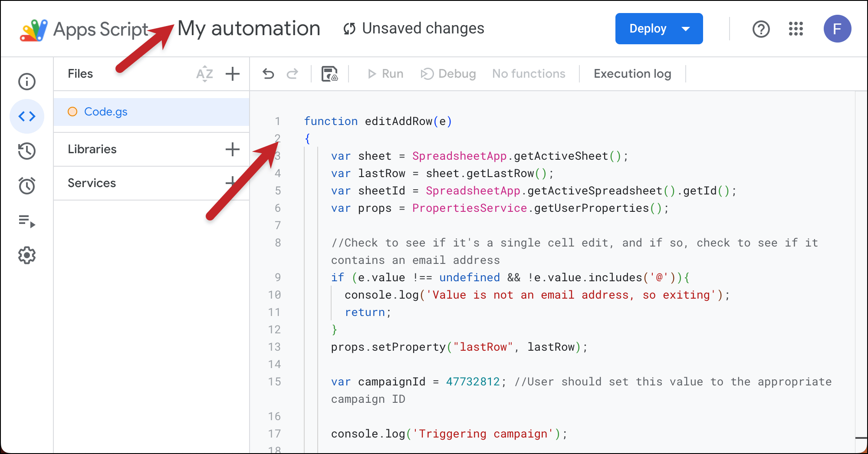Viewport: 868px width, 454px height.
Task: Rename project by clicking My automation title
Action: (249, 29)
